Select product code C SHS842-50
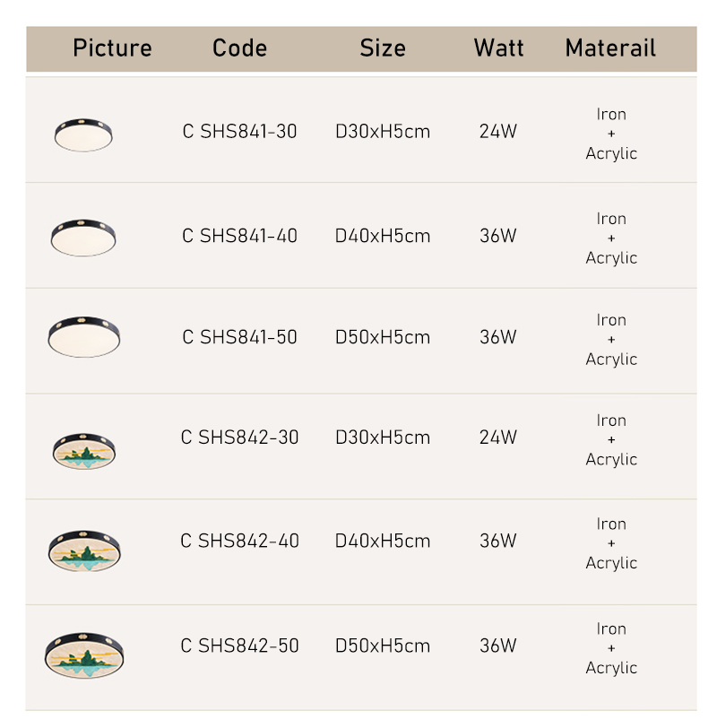This screenshot has height=728, width=717. [239, 646]
